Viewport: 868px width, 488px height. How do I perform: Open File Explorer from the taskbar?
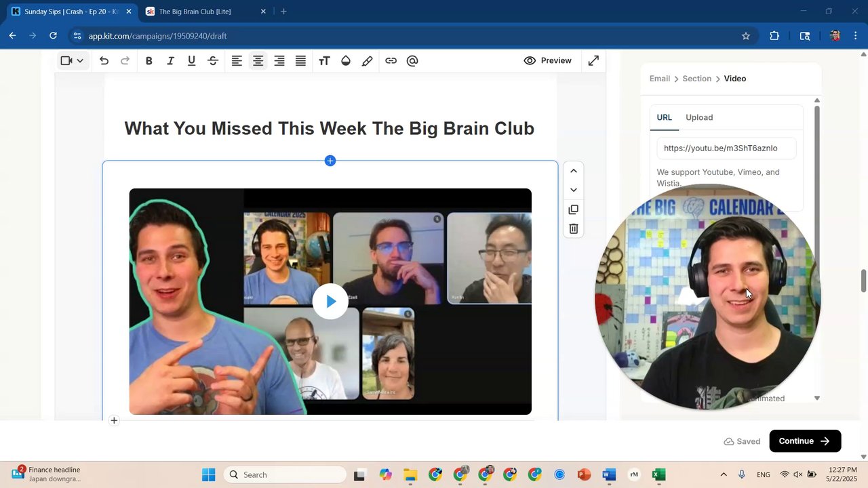[410, 474]
